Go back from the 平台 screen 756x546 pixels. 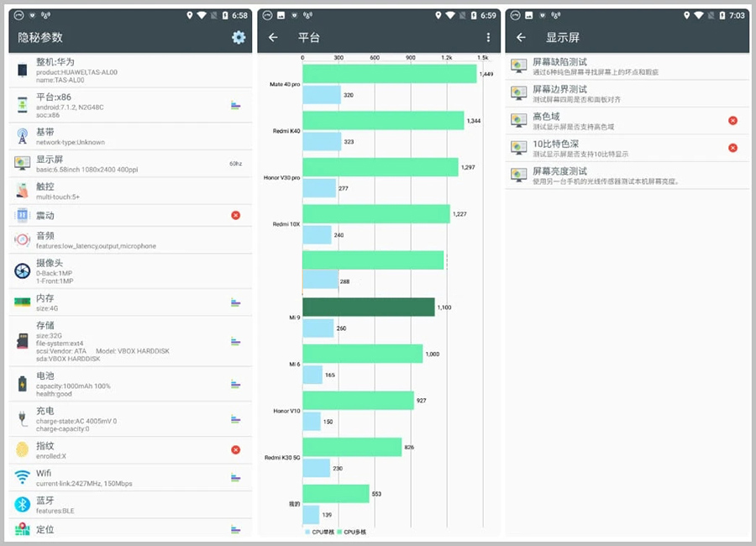[x=273, y=38]
